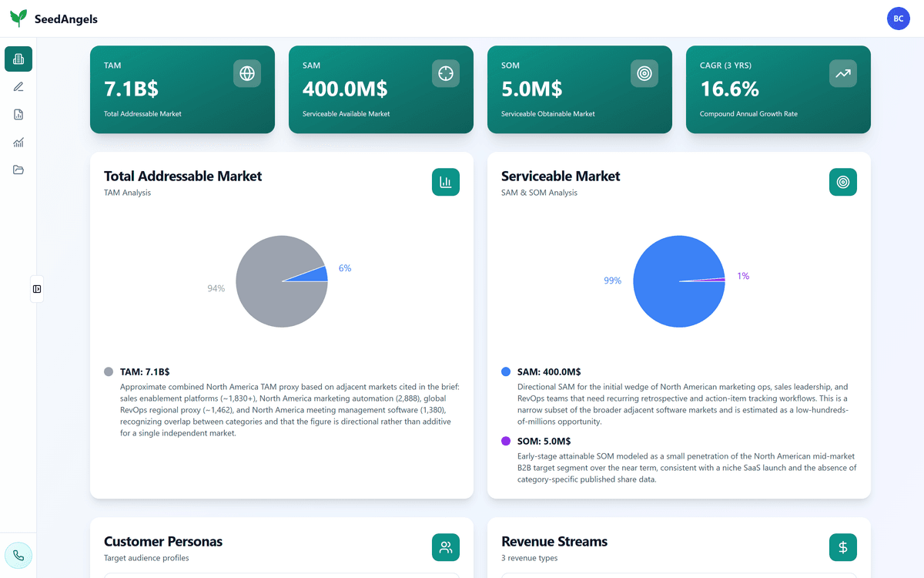Click the people icon in Customer Personas

click(446, 547)
